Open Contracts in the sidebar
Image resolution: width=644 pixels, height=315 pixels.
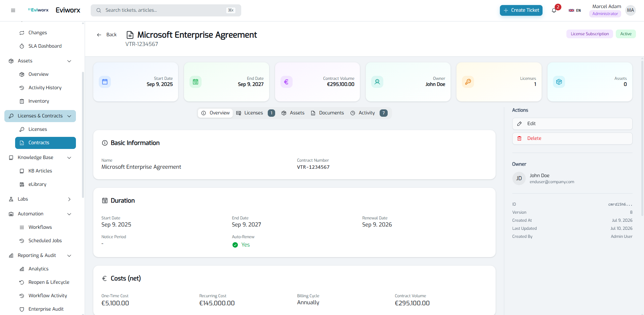[x=45, y=143]
